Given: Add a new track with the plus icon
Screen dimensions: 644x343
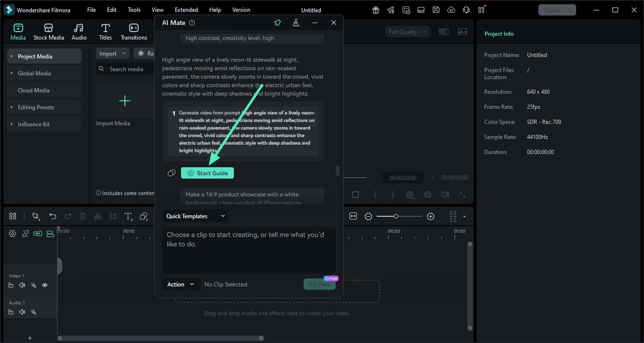Looking at the screenshot, I should [30, 338].
